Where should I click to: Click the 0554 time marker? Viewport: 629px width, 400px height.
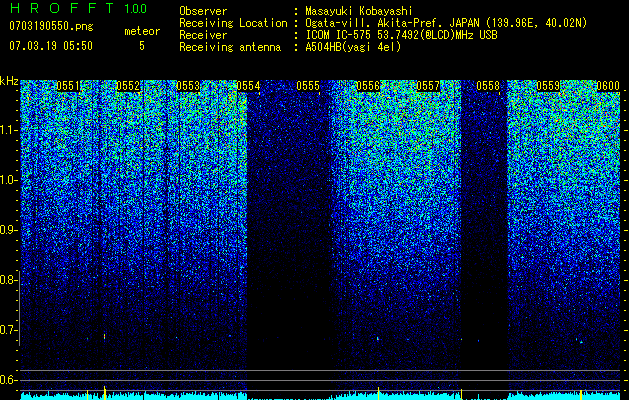(248, 86)
